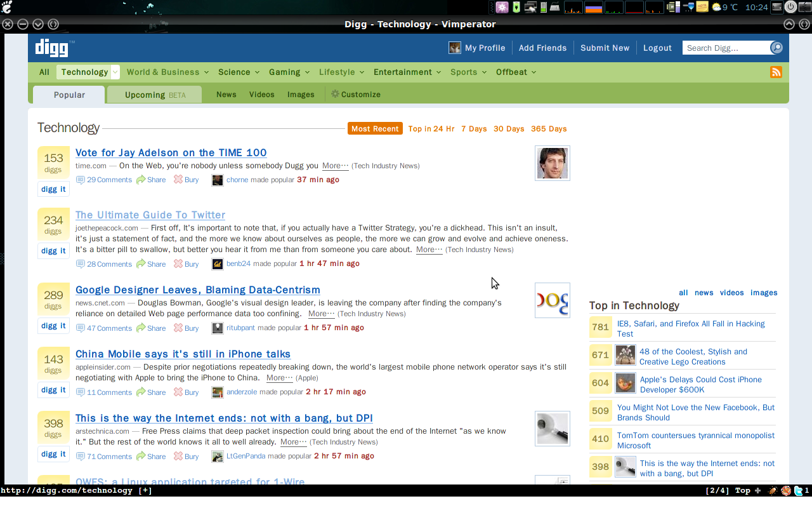812x508 pixels.
Task: Open 'TomTom countersues tyrannical monopolist Microsoft' link
Action: [696, 441]
